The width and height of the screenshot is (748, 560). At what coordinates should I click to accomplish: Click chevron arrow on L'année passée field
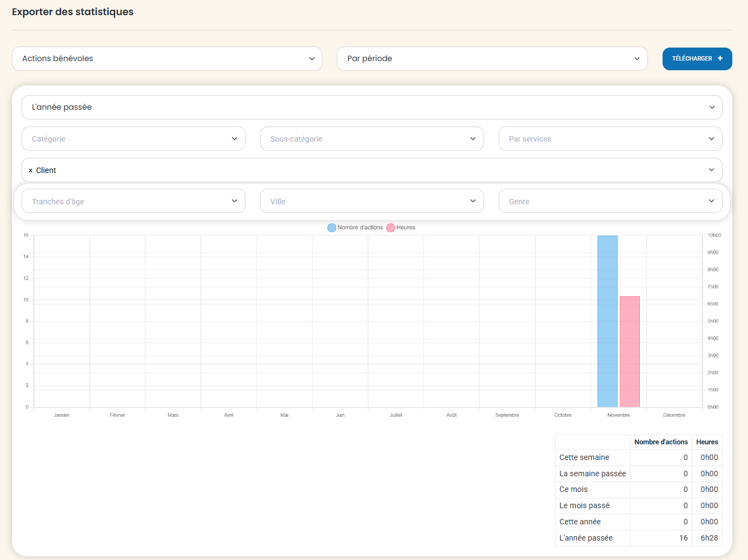pyautogui.click(x=712, y=107)
